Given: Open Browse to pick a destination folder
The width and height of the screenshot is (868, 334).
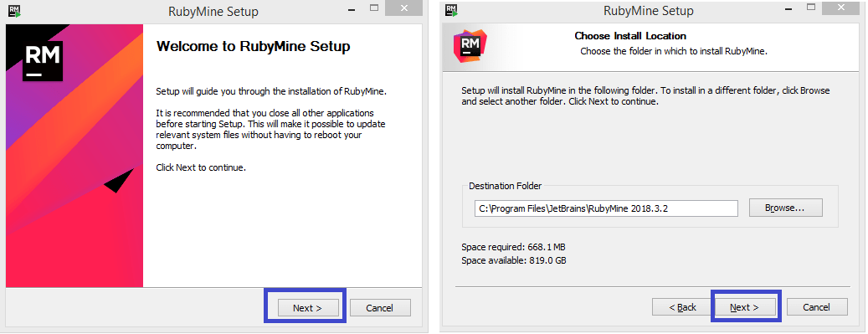Looking at the screenshot, I should 785,208.
